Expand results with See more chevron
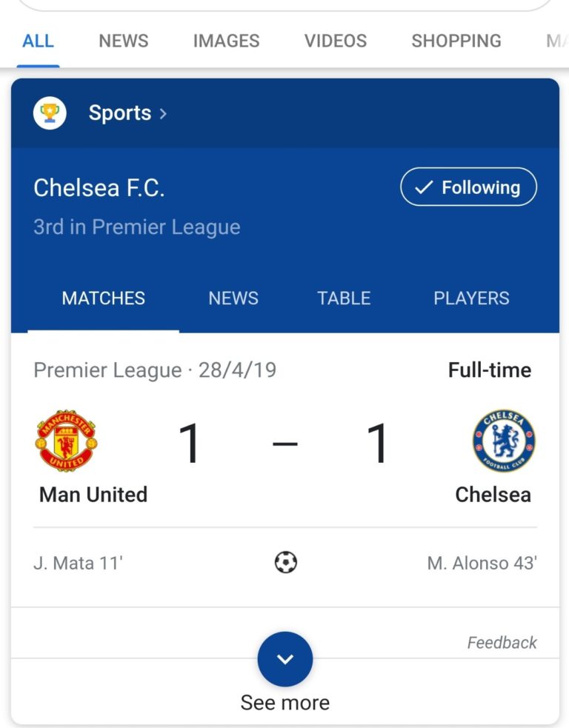 tap(285, 659)
